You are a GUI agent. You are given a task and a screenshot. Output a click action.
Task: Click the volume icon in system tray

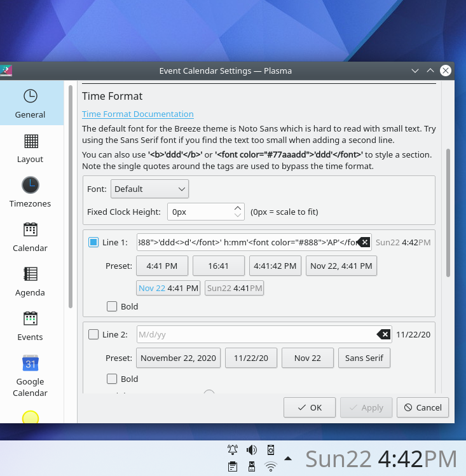(x=252, y=450)
